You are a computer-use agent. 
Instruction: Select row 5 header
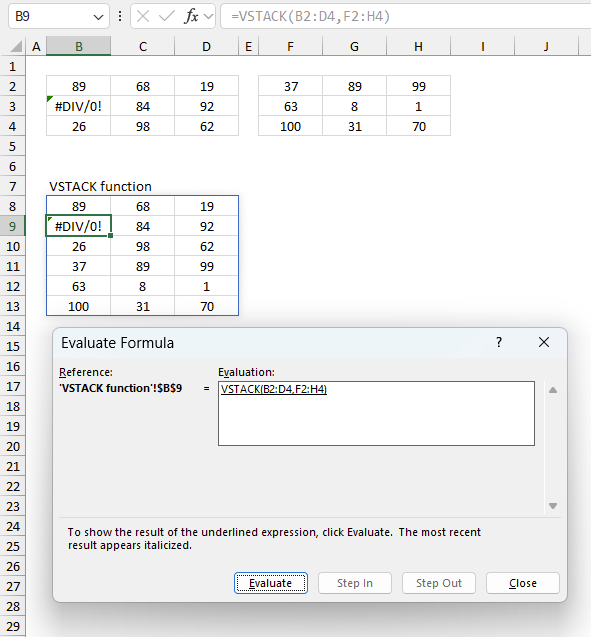click(13, 146)
